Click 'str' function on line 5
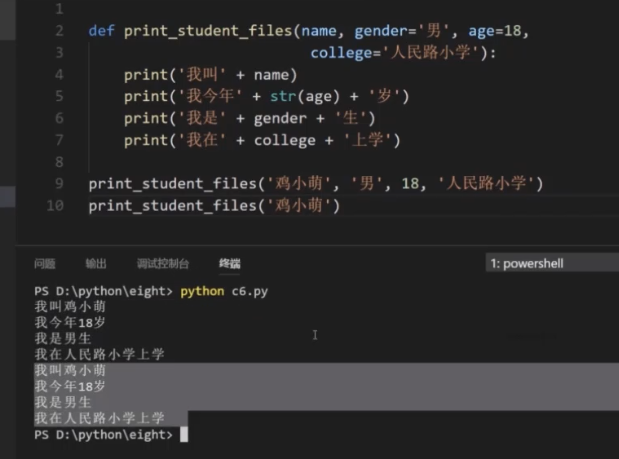619x459 pixels. click(283, 96)
